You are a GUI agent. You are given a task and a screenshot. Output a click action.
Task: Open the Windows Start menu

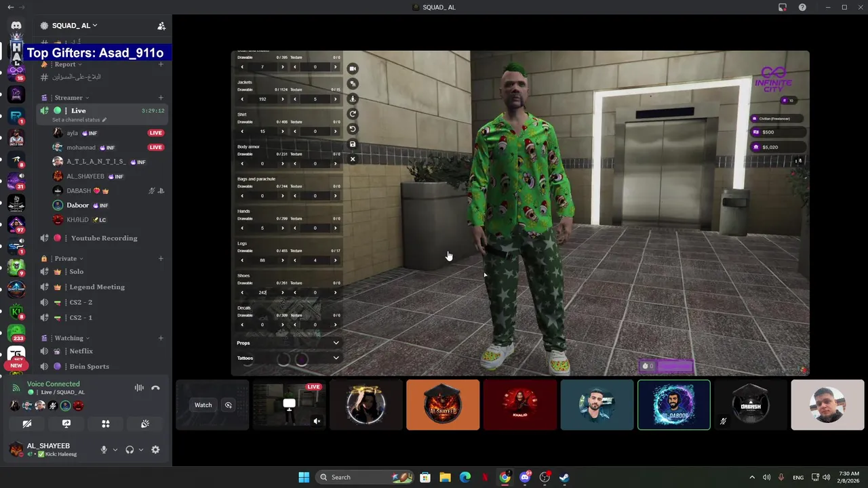tap(304, 477)
